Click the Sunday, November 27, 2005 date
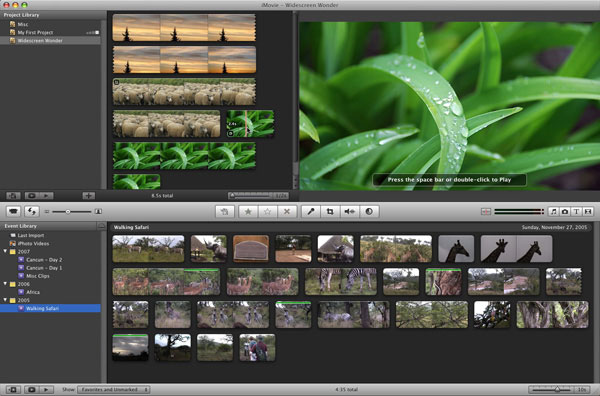Viewport: 600px width, 396px height. [x=554, y=227]
